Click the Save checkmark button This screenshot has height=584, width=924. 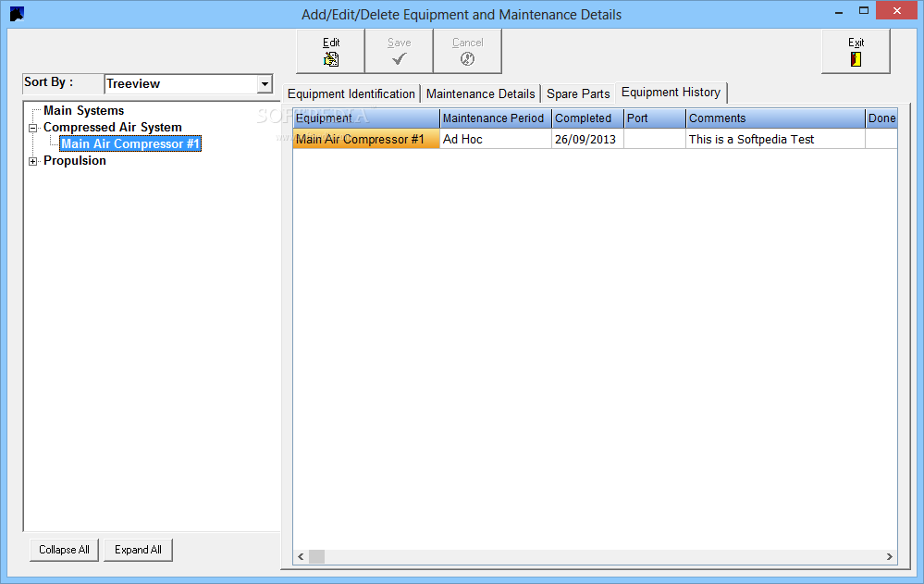(399, 51)
